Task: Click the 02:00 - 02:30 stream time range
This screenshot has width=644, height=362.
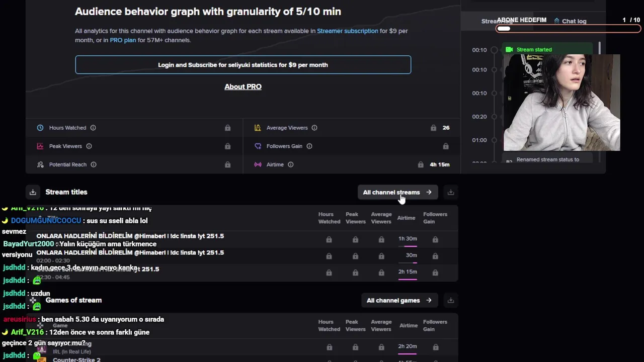Action: [53, 260]
